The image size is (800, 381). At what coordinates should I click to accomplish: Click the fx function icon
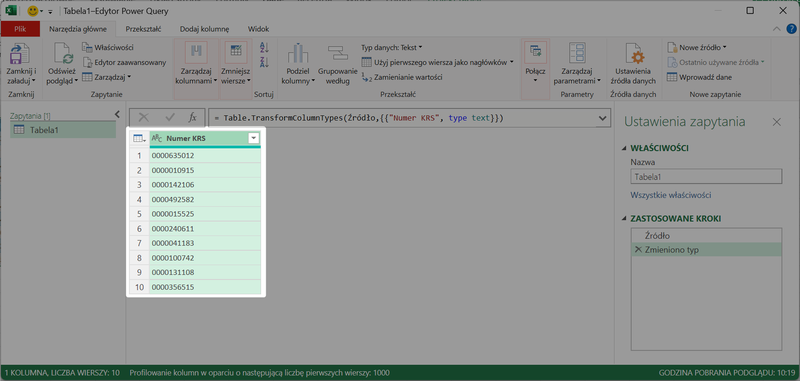[x=192, y=118]
